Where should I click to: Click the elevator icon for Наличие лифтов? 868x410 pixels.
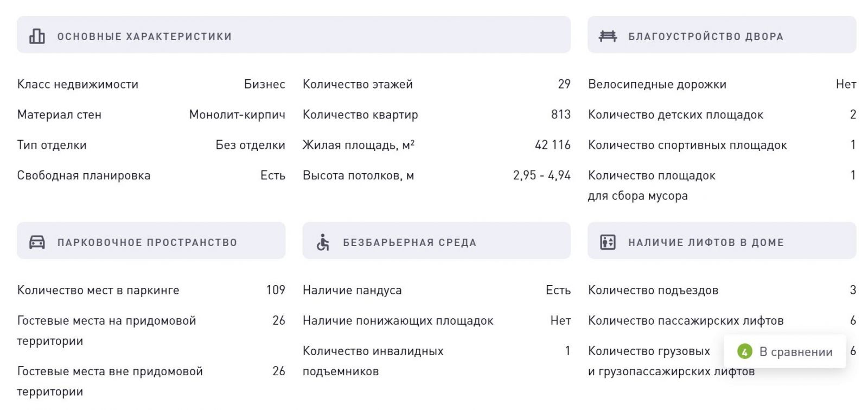tap(608, 242)
